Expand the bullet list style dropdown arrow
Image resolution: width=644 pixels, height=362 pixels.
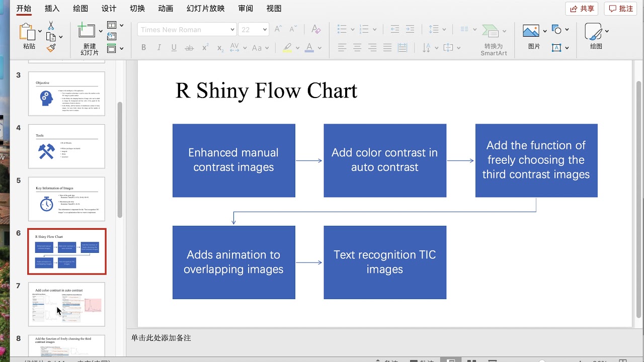[353, 30]
